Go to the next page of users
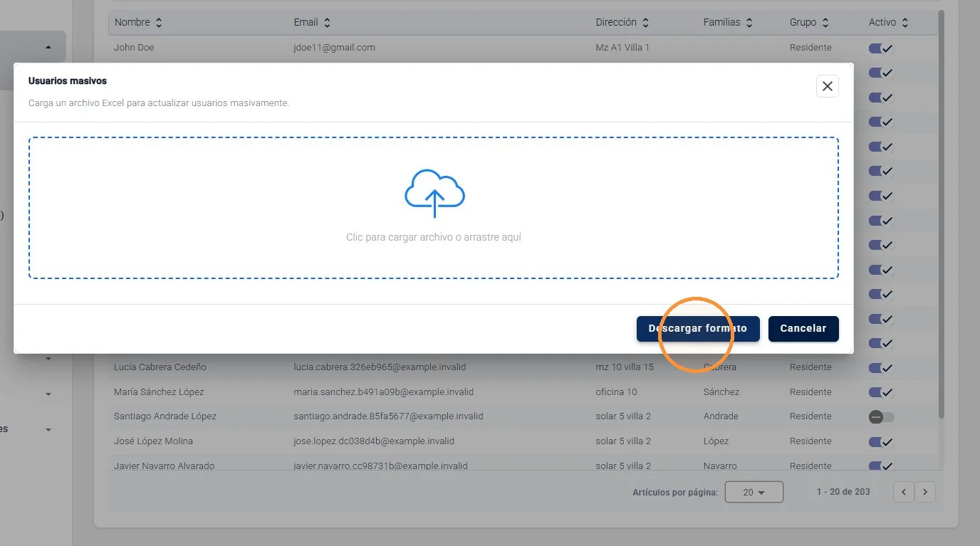 (925, 492)
